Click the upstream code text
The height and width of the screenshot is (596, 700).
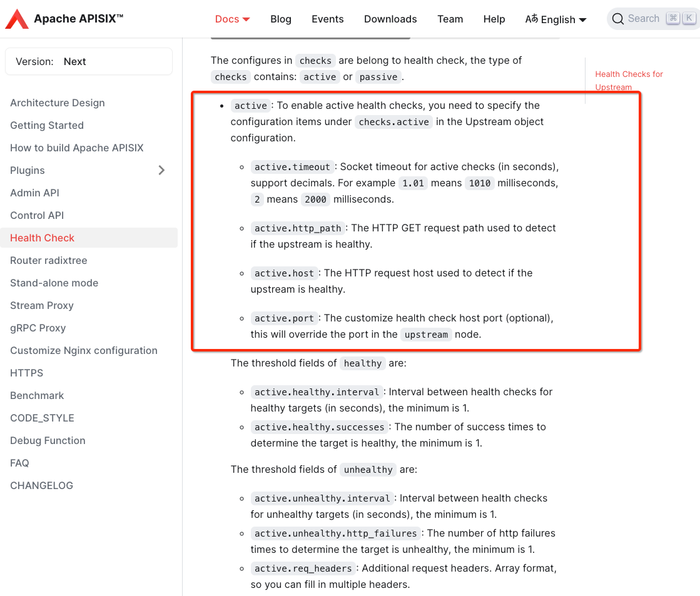coord(426,335)
